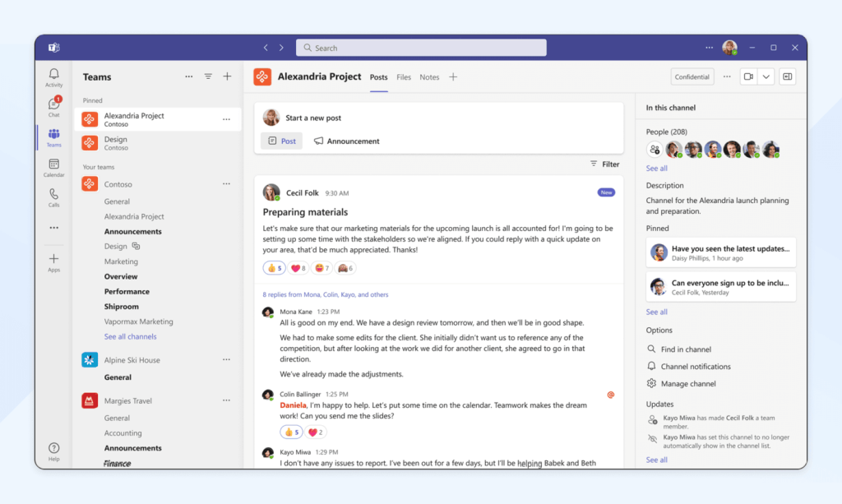The image size is (842, 504).
Task: Click See all under Updates
Action: point(657,460)
